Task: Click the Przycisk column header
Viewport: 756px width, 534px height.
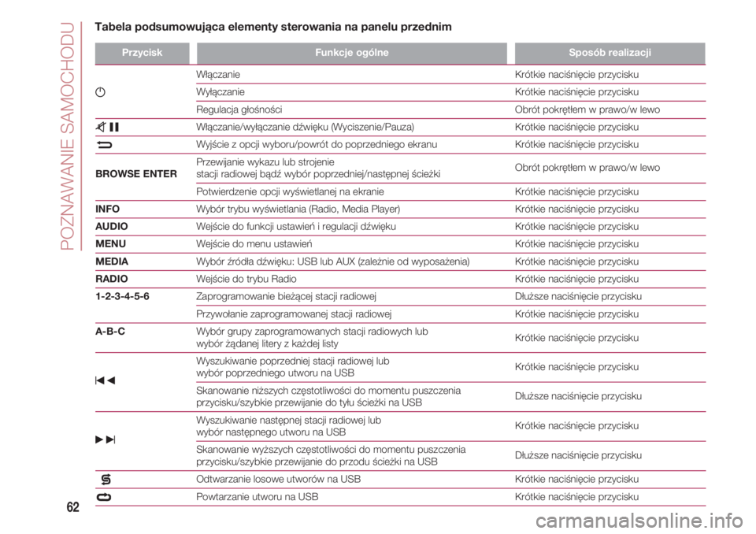Action: pos(141,53)
